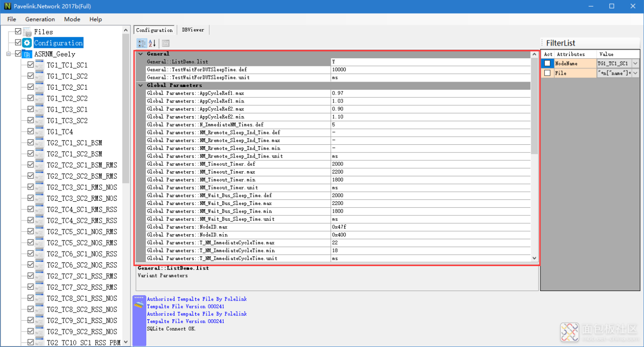The height and width of the screenshot is (347, 644).
Task: Open the Help menu
Action: (95, 19)
